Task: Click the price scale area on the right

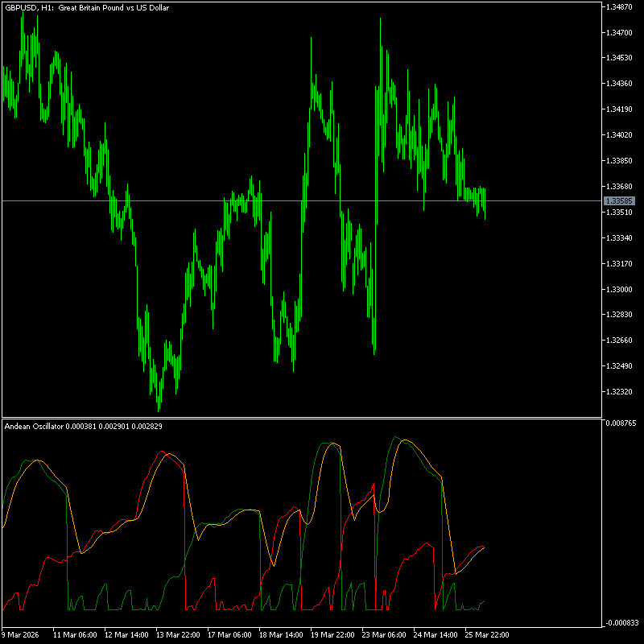Action: click(624, 242)
